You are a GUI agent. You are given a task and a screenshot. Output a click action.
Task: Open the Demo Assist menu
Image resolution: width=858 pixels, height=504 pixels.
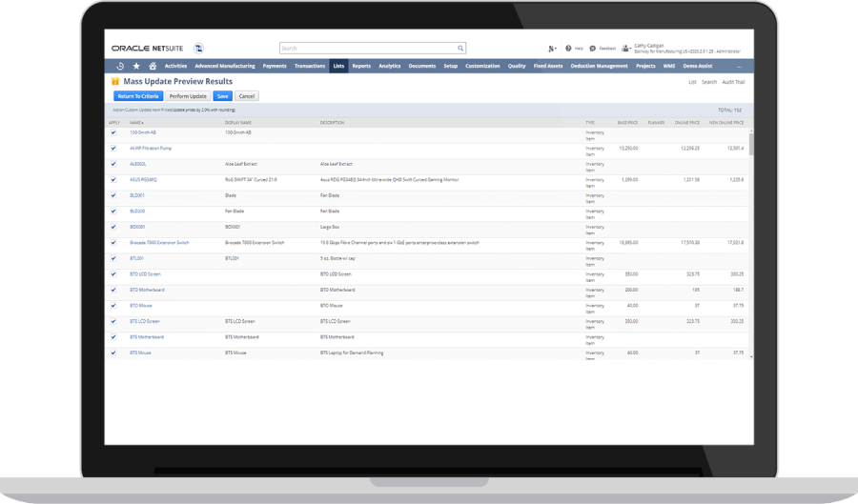click(x=698, y=66)
